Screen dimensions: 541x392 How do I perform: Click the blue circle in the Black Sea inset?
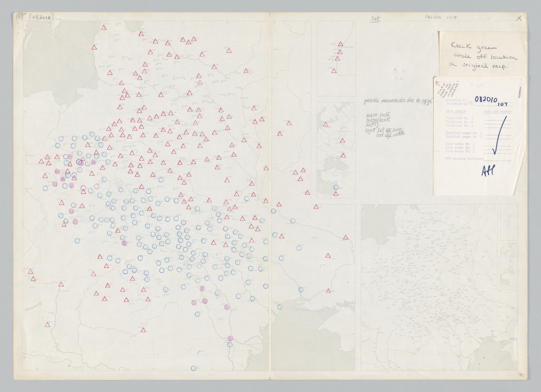(x=336, y=187)
